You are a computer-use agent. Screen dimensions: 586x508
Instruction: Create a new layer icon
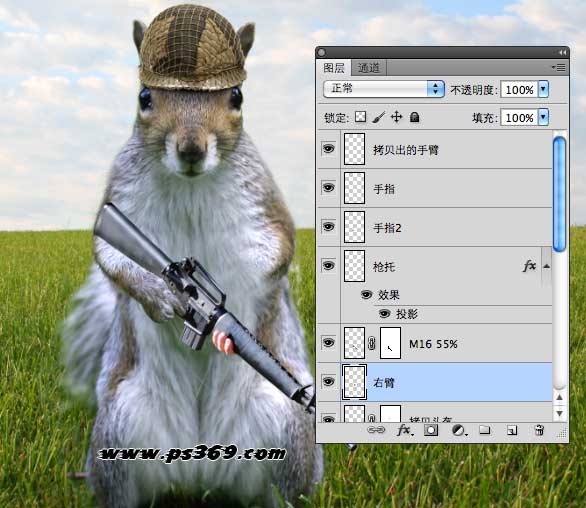[512, 431]
